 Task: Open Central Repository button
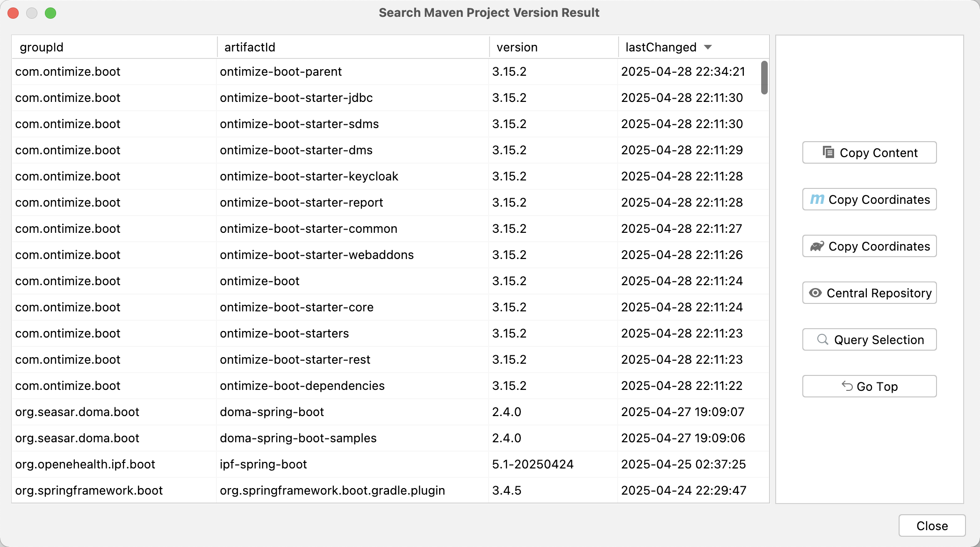(869, 293)
